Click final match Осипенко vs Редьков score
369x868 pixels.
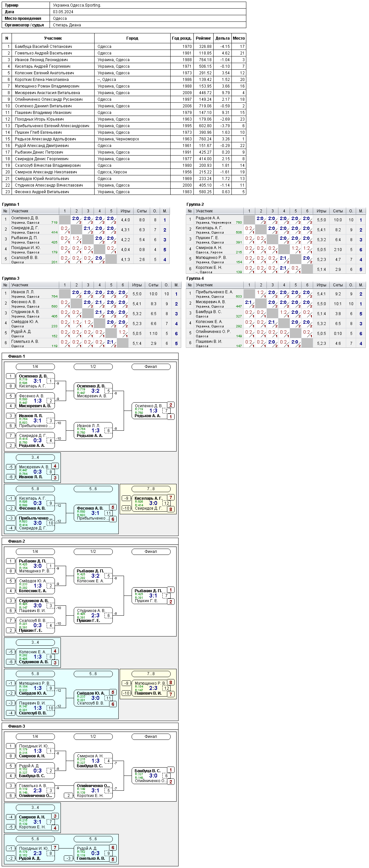(153, 411)
